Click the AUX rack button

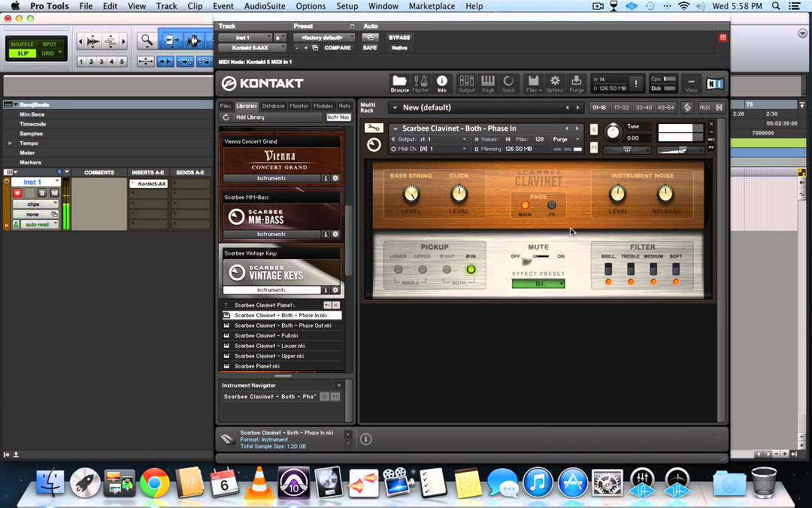point(704,107)
